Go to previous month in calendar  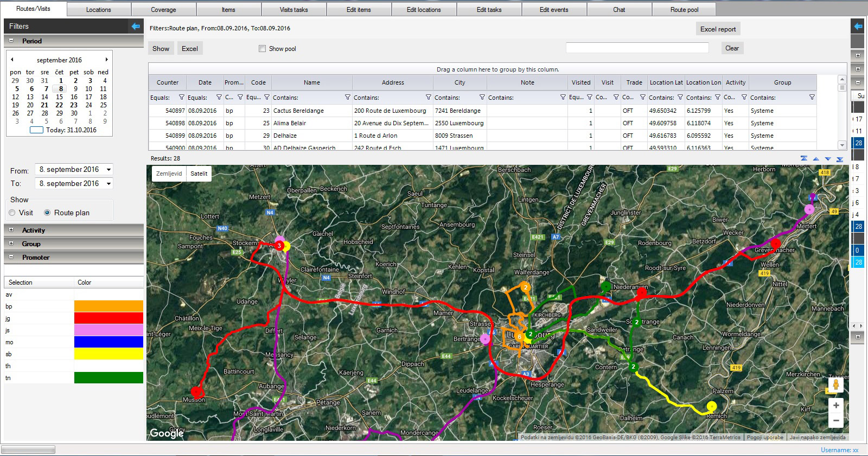point(12,60)
